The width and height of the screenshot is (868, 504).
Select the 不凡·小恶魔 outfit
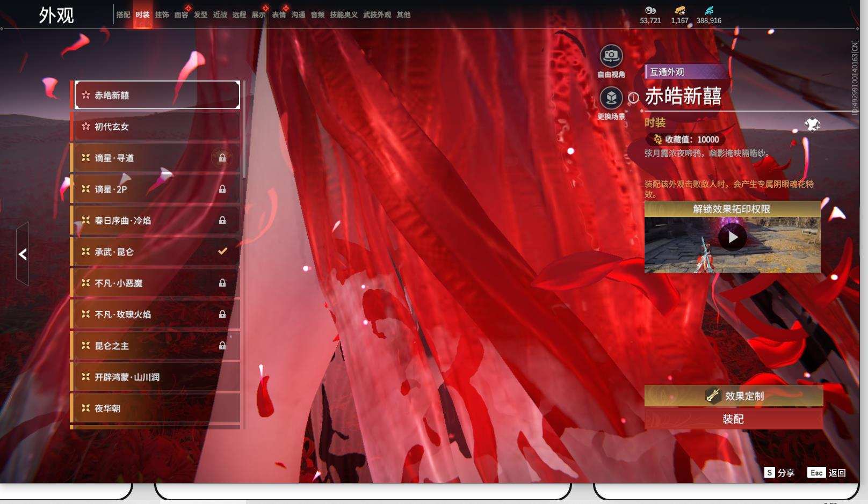point(156,283)
